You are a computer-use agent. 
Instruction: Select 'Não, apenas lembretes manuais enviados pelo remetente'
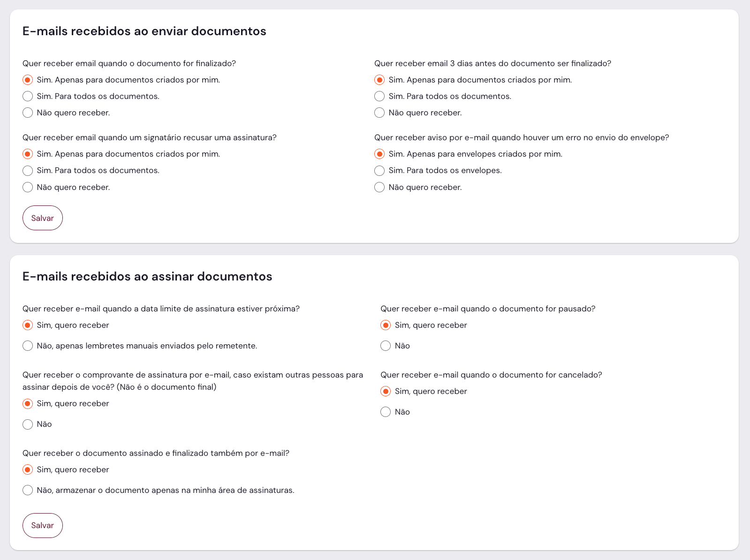pyautogui.click(x=28, y=346)
